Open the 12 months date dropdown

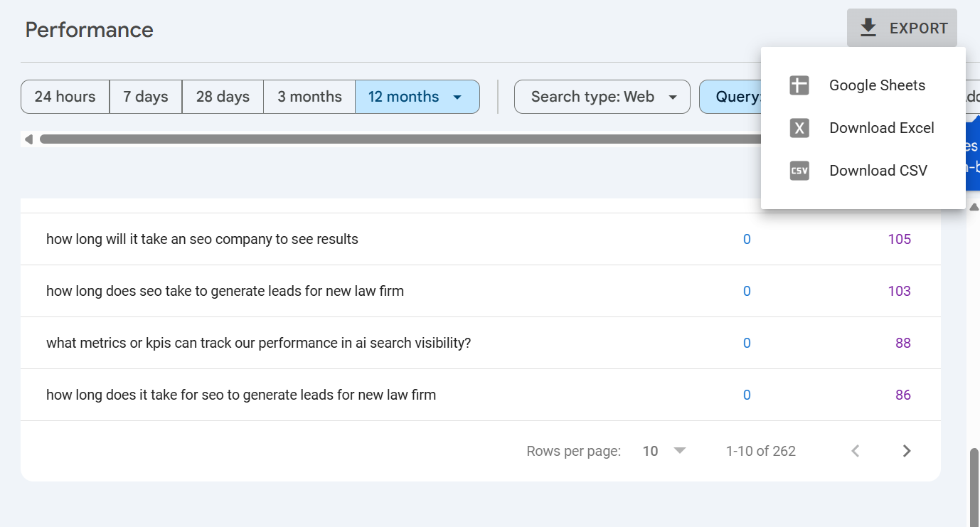tap(417, 96)
